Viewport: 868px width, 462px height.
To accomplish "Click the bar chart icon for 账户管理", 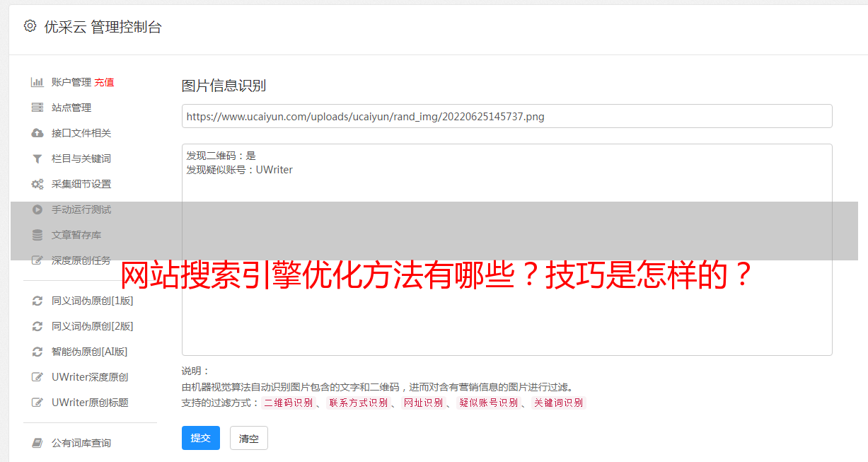I will click(x=37, y=82).
